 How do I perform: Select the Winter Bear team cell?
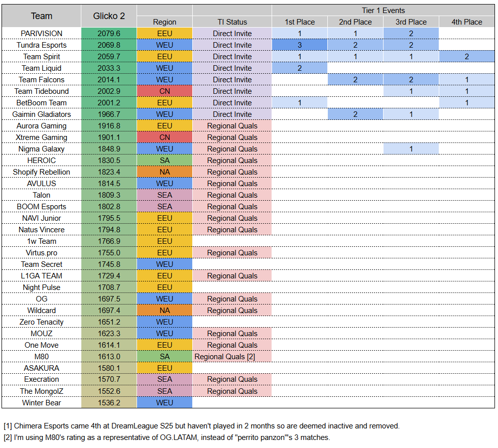click(x=42, y=403)
